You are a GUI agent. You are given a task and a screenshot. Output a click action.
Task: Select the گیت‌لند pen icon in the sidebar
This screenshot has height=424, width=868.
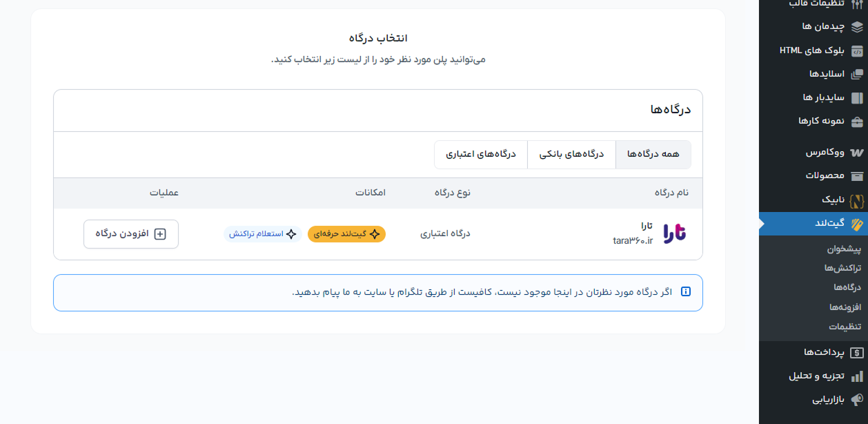point(857,223)
